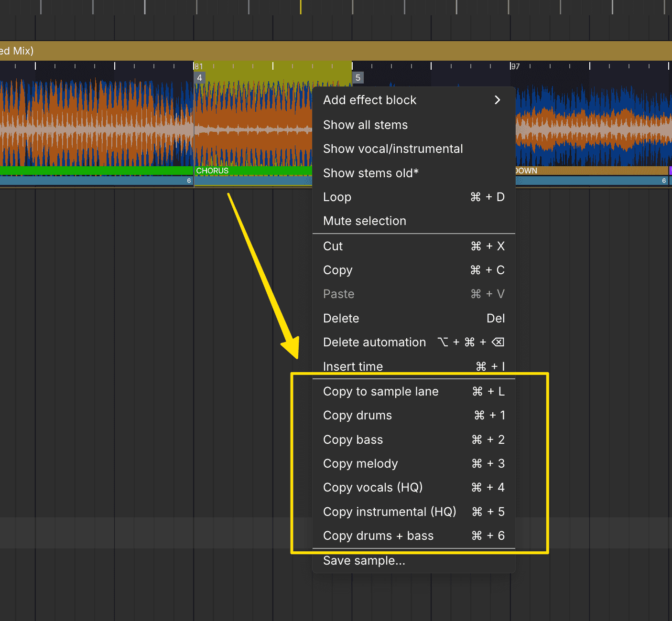Click cue marker 4 on timeline
672x621 pixels.
tap(199, 78)
